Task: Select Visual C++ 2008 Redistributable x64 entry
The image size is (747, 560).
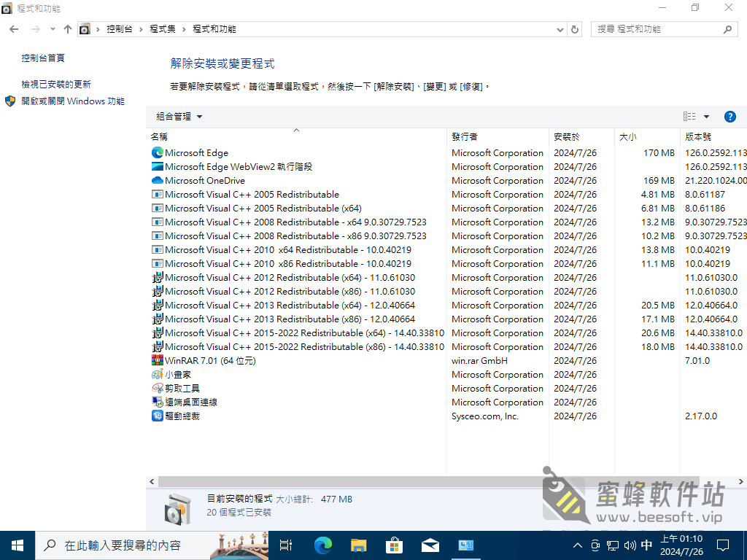Action: click(447, 222)
